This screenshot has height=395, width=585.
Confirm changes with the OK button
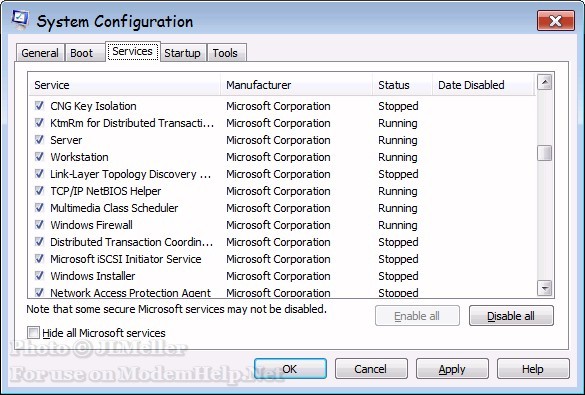[x=290, y=369]
